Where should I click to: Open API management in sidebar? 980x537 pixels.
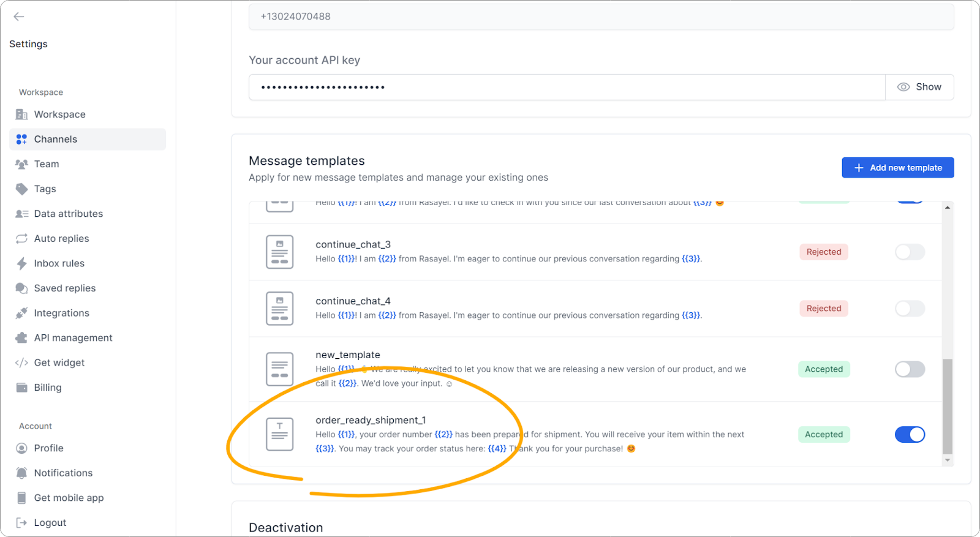pos(73,338)
